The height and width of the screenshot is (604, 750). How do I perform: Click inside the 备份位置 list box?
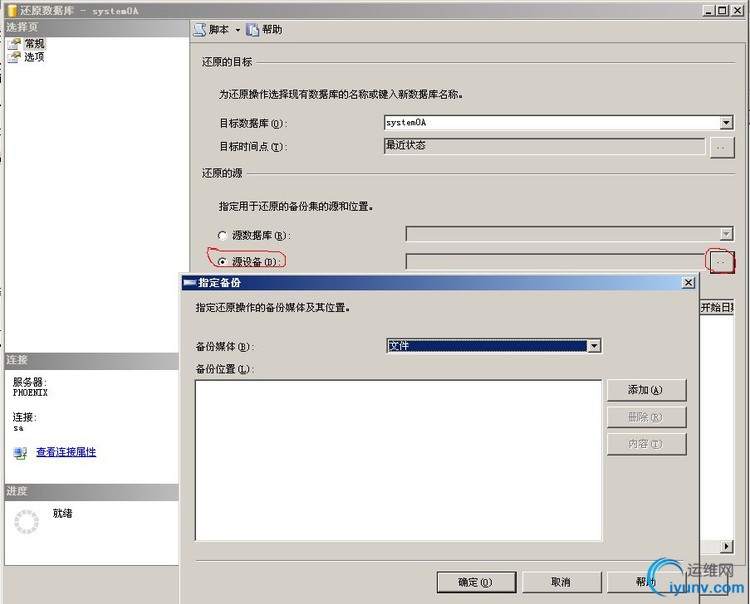[398, 461]
